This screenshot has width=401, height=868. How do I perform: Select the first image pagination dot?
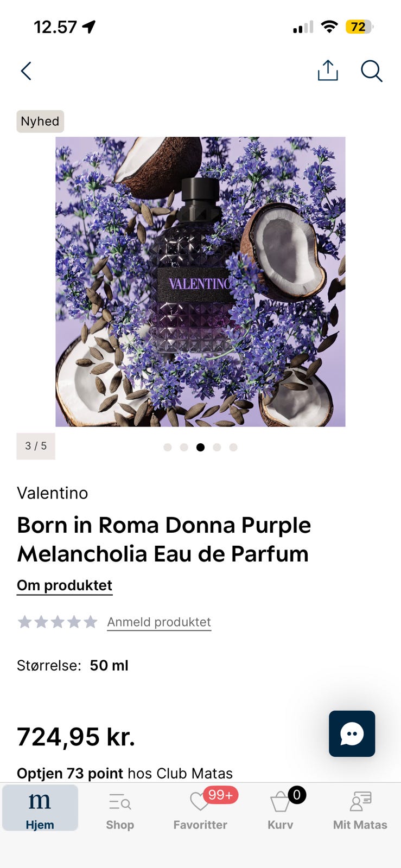tap(168, 447)
